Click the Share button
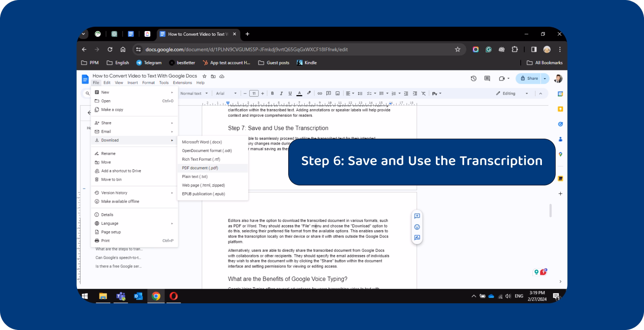644x330 pixels. pos(529,79)
